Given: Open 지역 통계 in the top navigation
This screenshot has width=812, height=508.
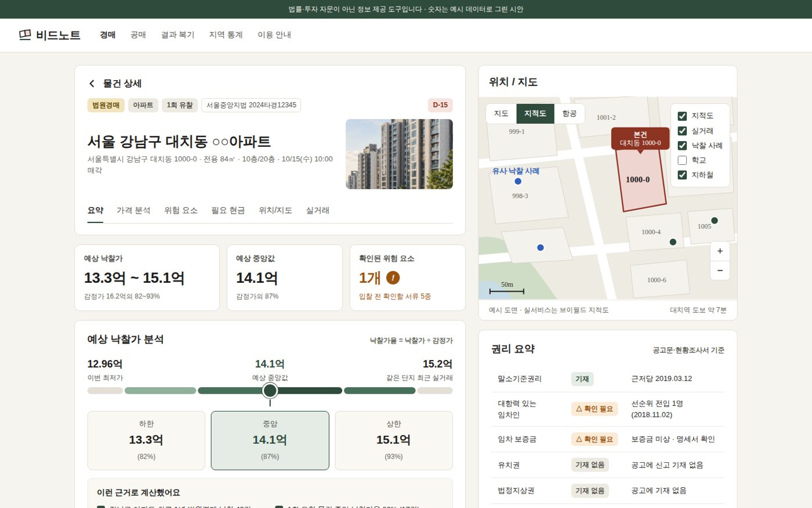Looking at the screenshot, I should point(226,35).
